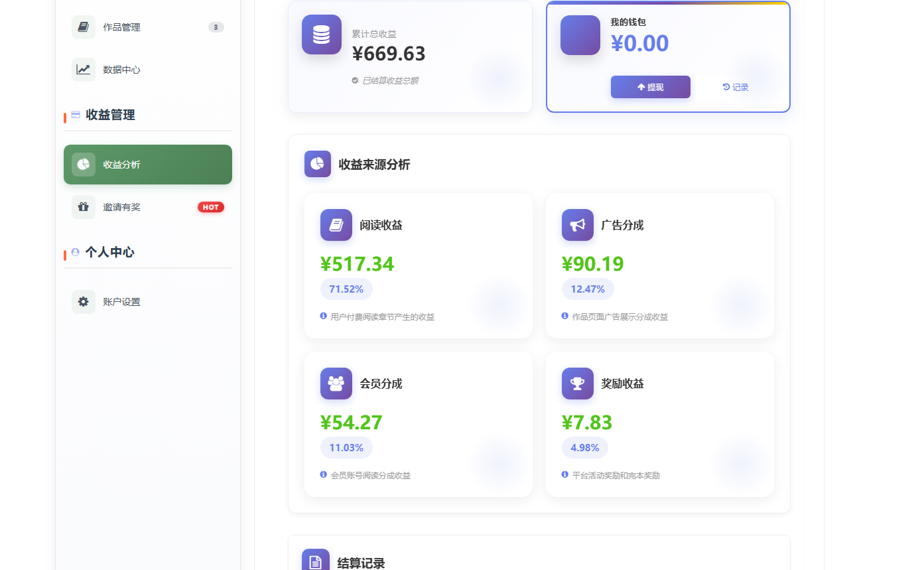Select the 数据中心 chart icon

pyautogui.click(x=83, y=69)
